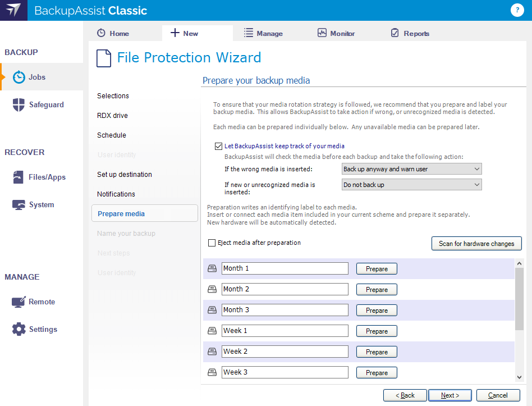Open Remote under Manage
The height and width of the screenshot is (406, 532).
pyautogui.click(x=42, y=302)
